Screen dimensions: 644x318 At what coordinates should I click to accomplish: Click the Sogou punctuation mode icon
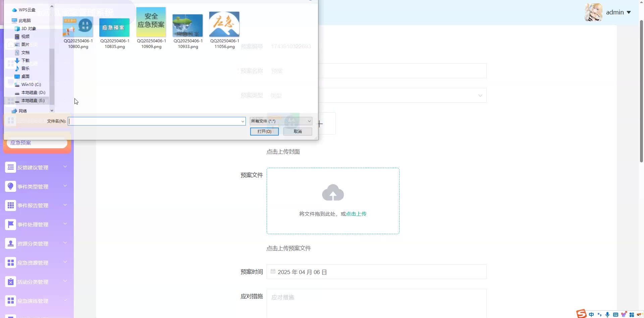(x=599, y=315)
